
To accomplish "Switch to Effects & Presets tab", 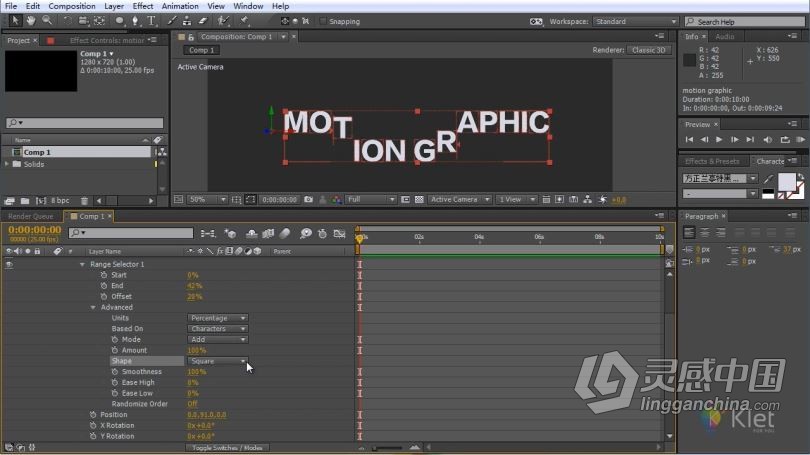I will [712, 161].
